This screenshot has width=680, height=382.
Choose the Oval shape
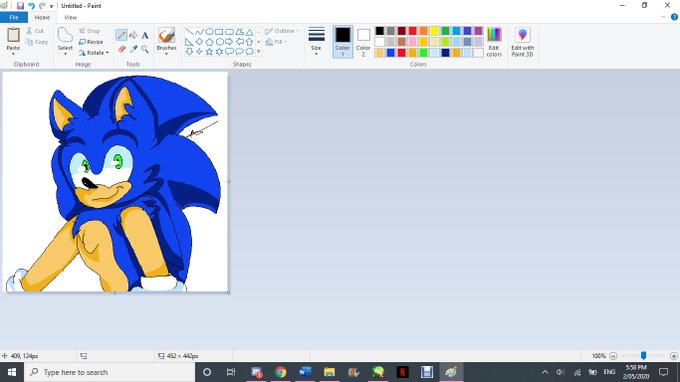click(x=209, y=32)
